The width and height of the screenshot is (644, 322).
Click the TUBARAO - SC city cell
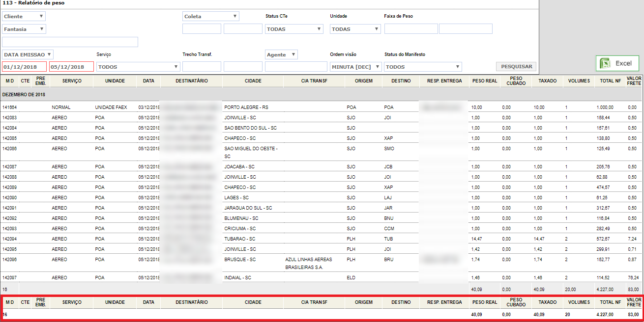tap(239, 239)
